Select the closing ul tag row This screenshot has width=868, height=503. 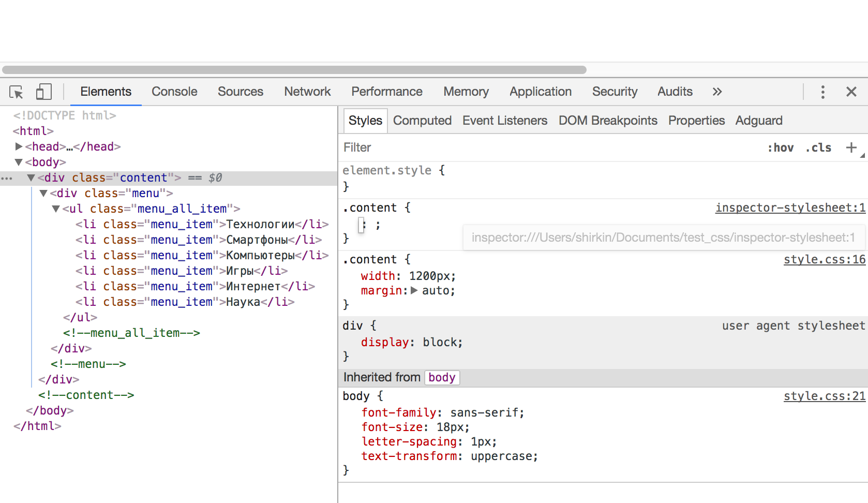(80, 317)
